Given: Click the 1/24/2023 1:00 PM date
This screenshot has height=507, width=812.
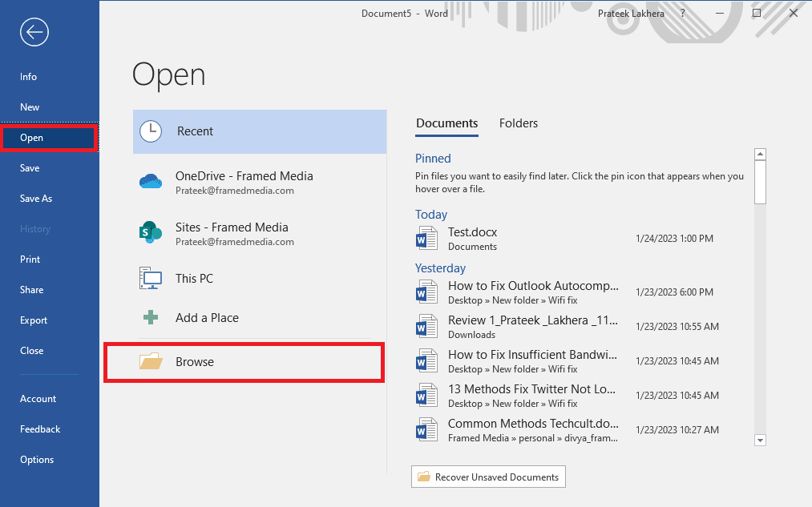Looking at the screenshot, I should (x=674, y=239).
